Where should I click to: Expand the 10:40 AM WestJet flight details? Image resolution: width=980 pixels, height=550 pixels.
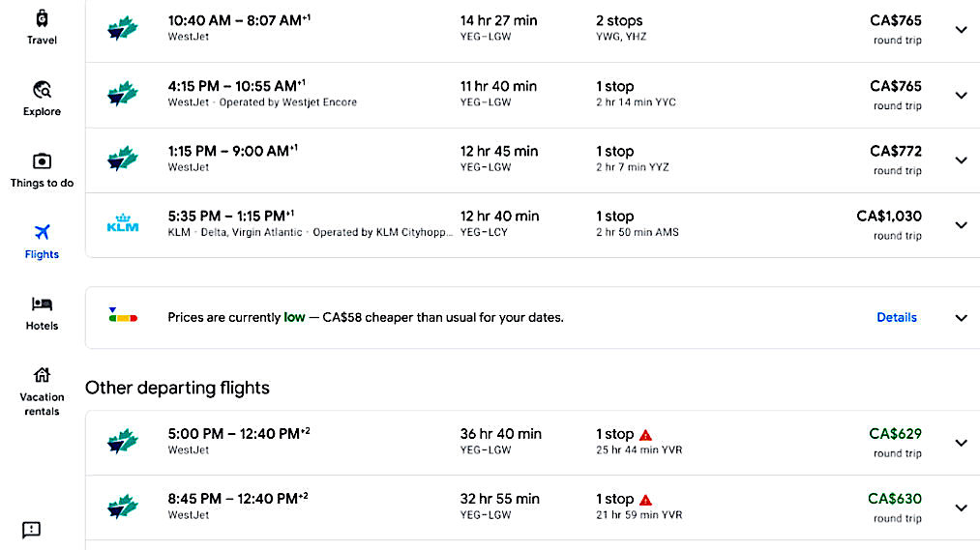tap(961, 30)
